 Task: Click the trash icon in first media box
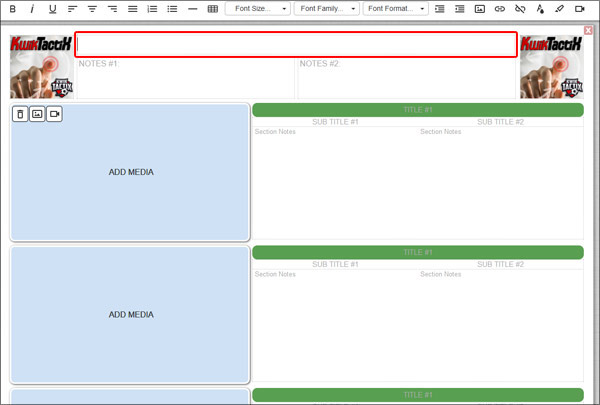click(x=20, y=114)
